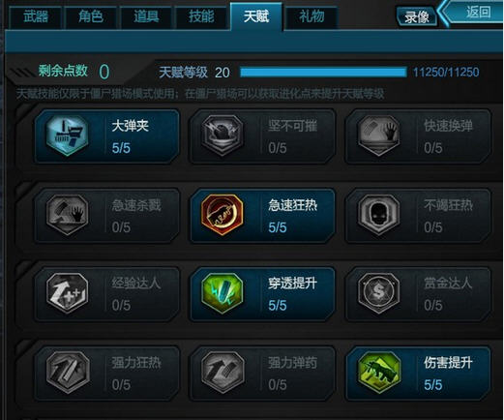Click the 返回 back button
This screenshot has height=420, width=504.
(x=474, y=13)
